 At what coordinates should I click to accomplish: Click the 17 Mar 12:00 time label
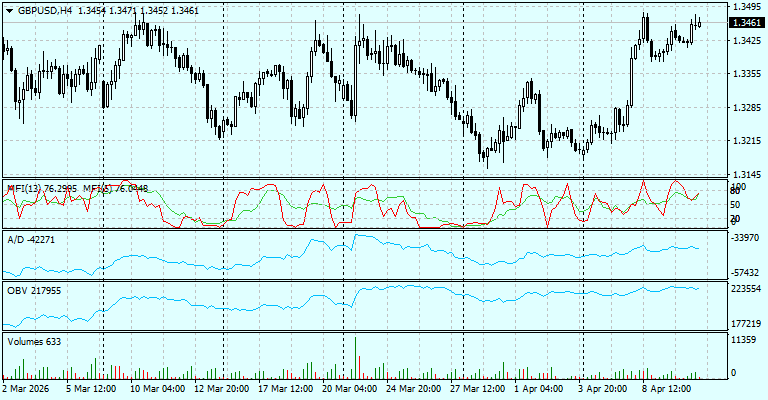(x=286, y=389)
